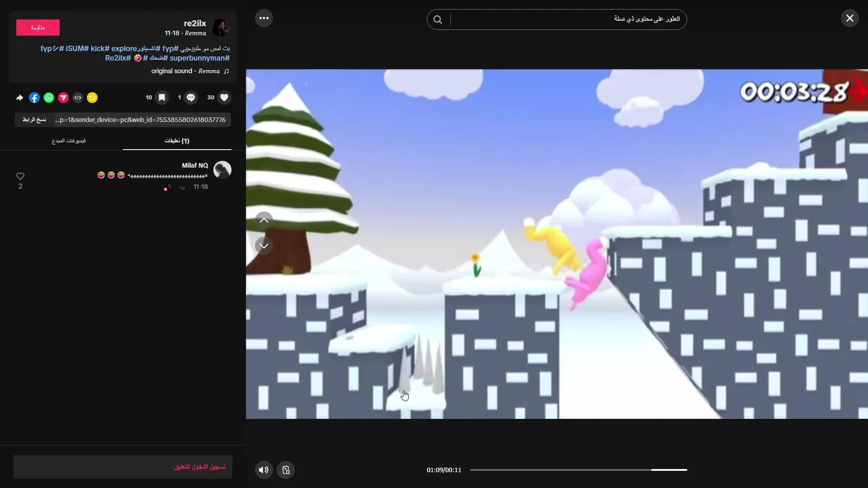Copy the video link button
Image resolution: width=868 pixels, height=488 pixels.
click(x=34, y=119)
